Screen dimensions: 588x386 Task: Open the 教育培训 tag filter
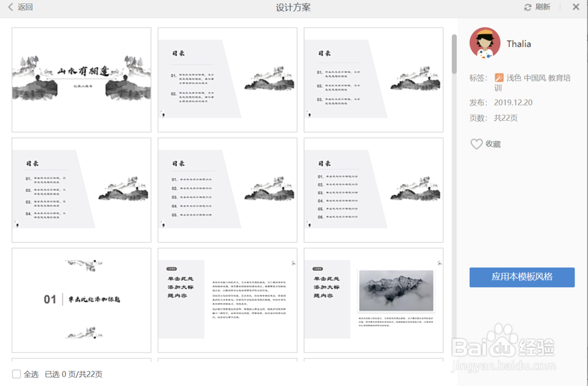[558, 77]
